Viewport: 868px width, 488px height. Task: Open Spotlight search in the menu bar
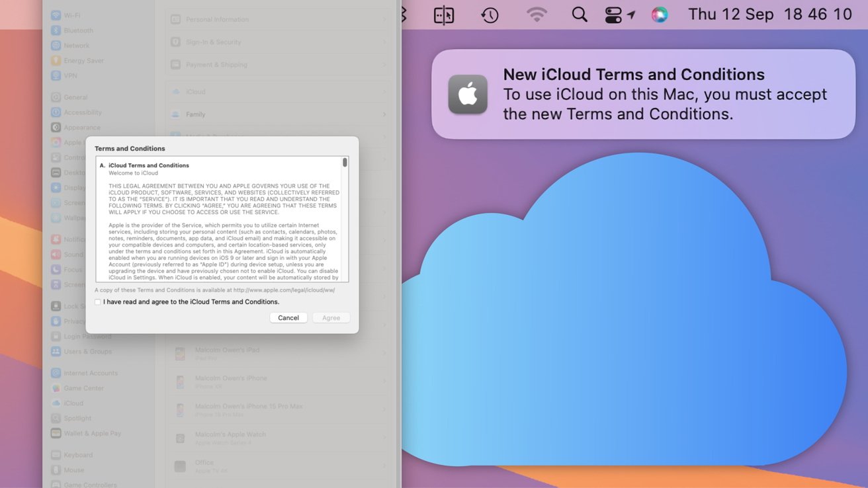click(580, 15)
